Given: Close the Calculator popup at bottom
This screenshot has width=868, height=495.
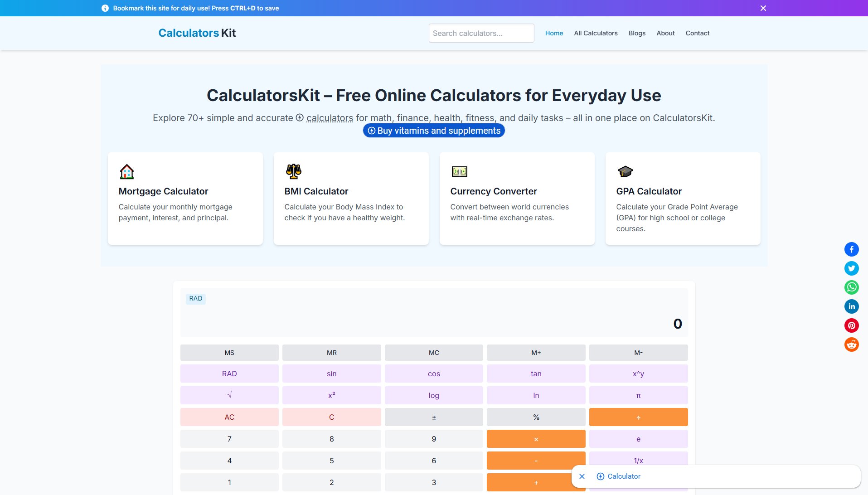Looking at the screenshot, I should coord(582,476).
